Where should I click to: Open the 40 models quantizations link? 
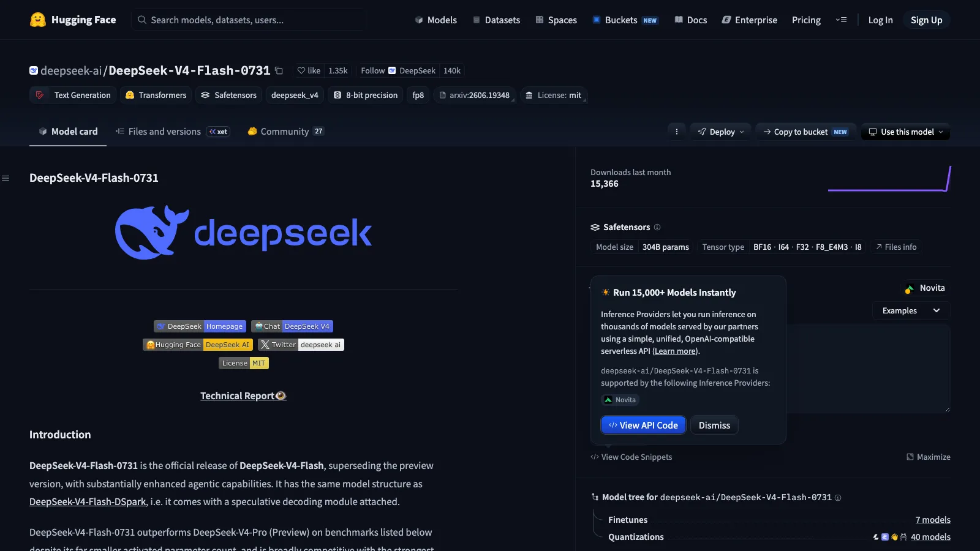coord(930,537)
